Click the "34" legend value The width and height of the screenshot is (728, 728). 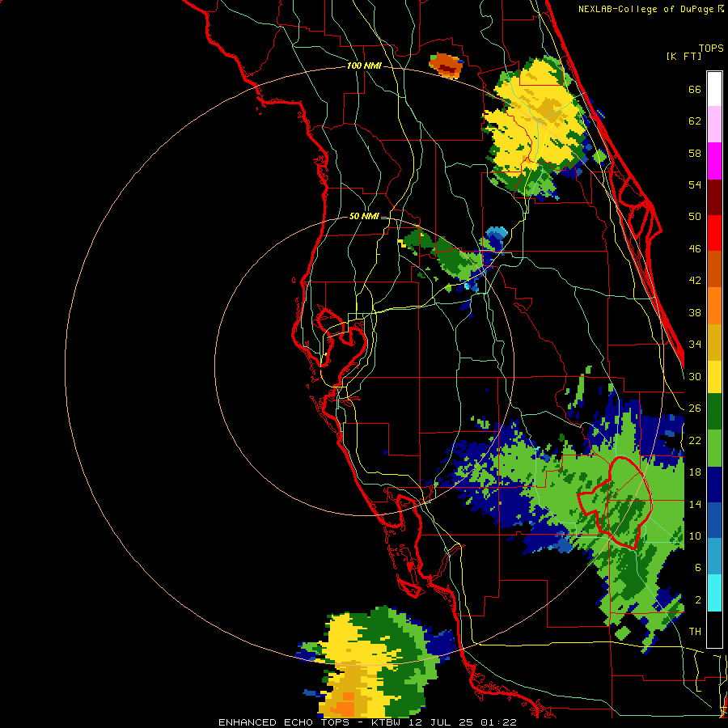tap(695, 345)
